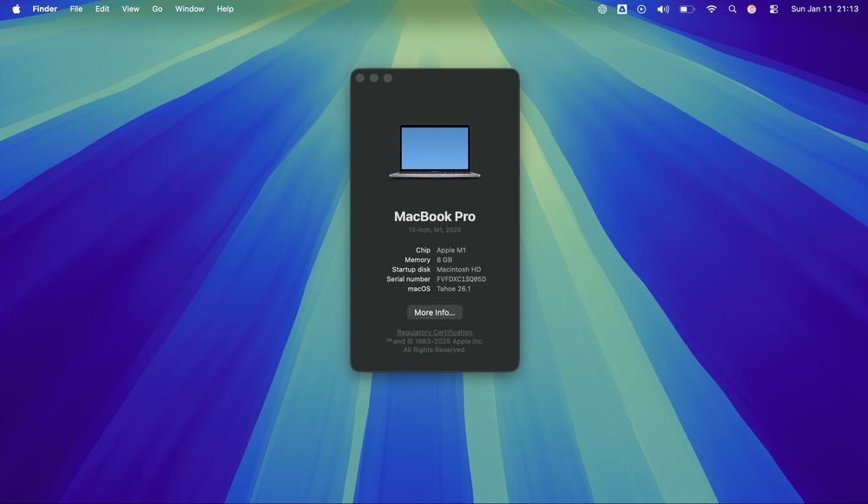The image size is (868, 504).
Task: Click the Google Drive menu bar icon
Action: point(622,9)
